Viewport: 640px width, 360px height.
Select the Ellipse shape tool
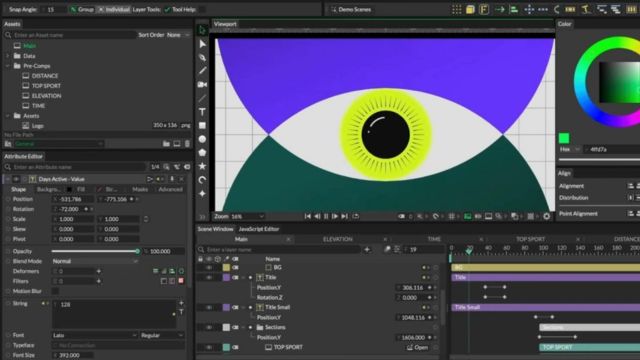(x=202, y=139)
